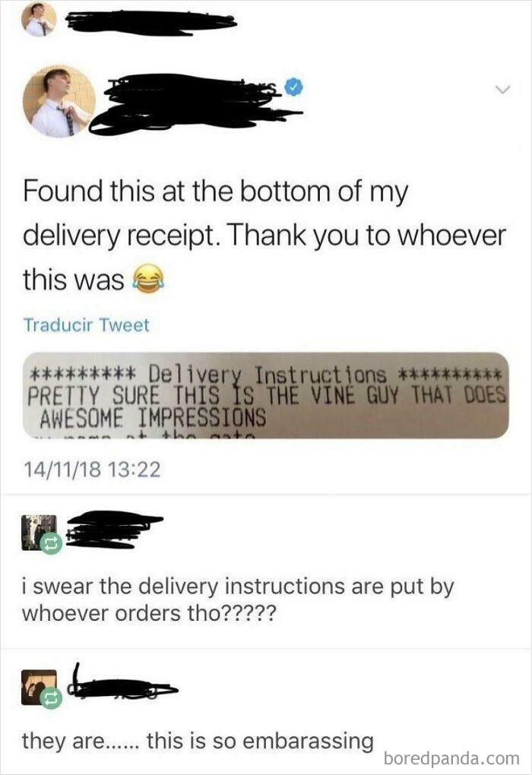Click the crying-laughing emoji in tweet
This screenshot has width=532, height=775.
[147, 280]
